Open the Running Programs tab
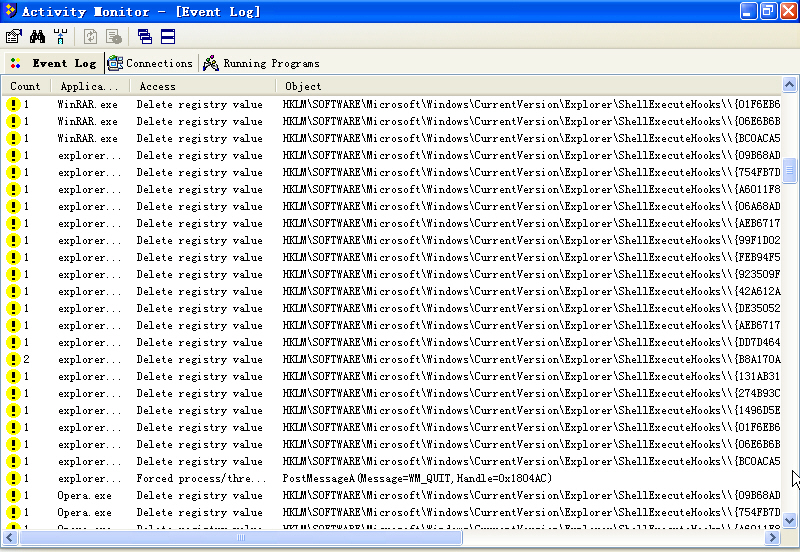Viewport: 800px width, 552px height. click(x=261, y=63)
